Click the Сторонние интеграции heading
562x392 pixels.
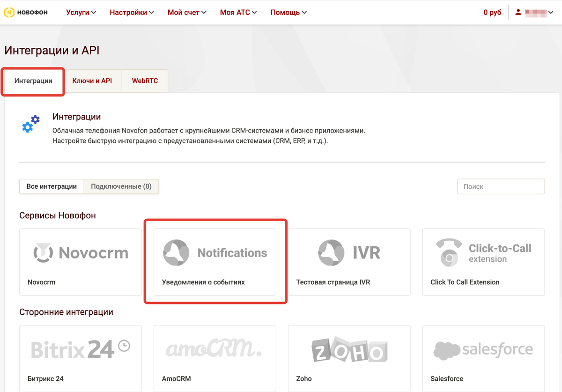click(x=66, y=312)
